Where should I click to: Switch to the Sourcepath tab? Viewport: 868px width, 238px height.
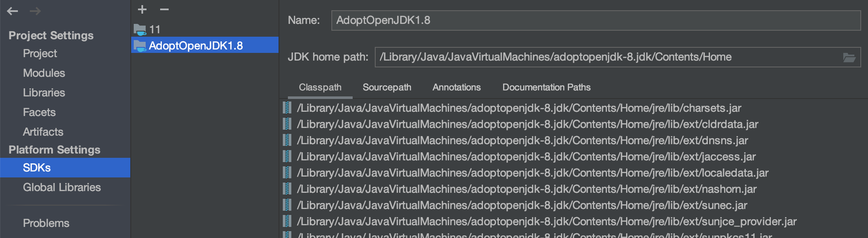pos(387,87)
